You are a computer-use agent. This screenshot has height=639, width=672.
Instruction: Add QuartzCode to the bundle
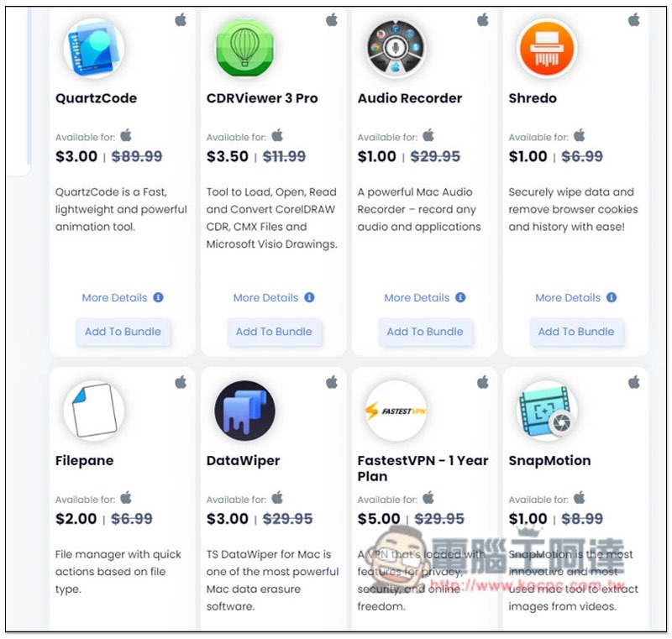point(123,332)
